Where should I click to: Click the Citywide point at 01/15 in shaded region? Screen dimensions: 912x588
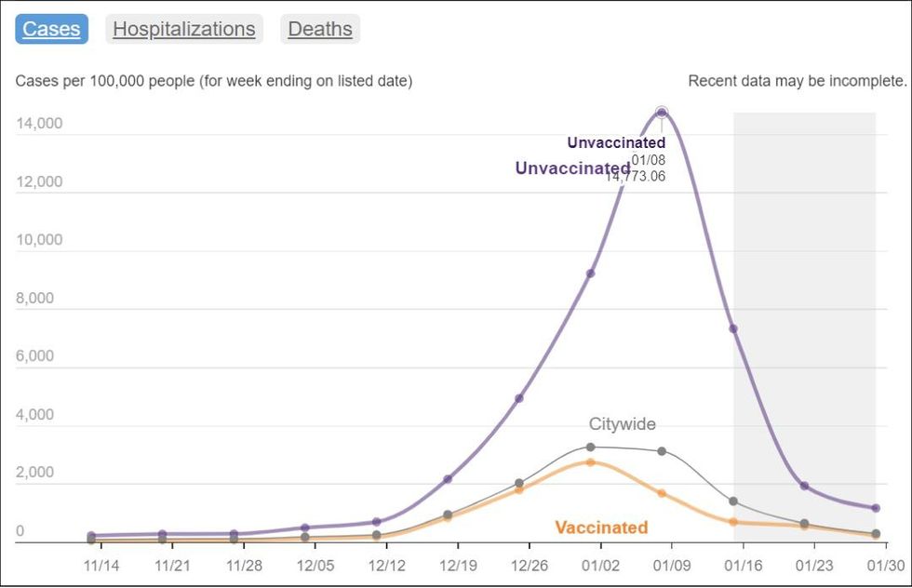(x=733, y=501)
